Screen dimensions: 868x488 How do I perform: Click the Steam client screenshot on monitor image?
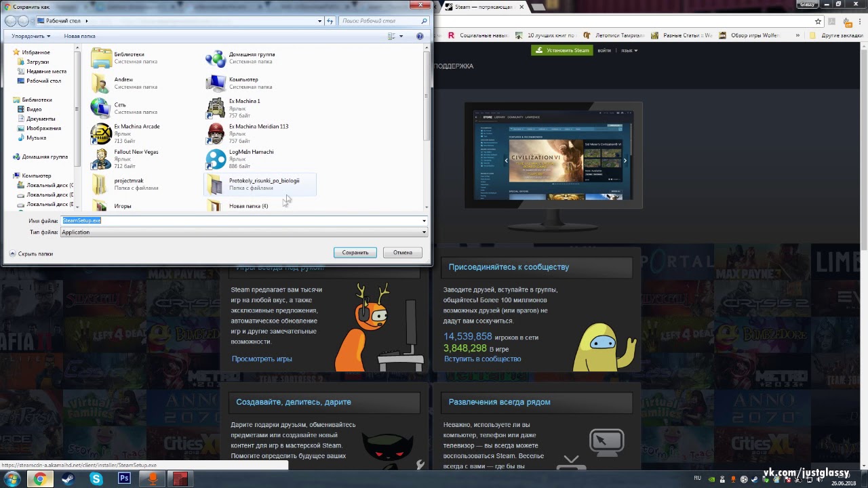[553, 155]
